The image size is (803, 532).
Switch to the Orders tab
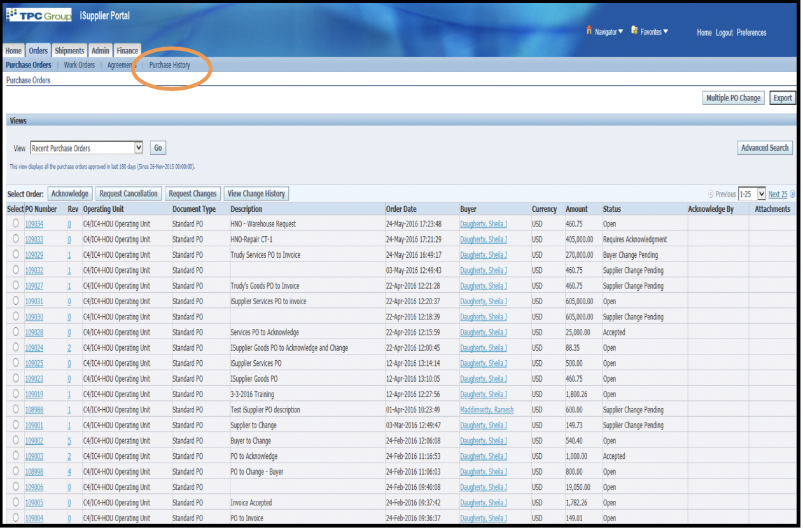(x=38, y=51)
